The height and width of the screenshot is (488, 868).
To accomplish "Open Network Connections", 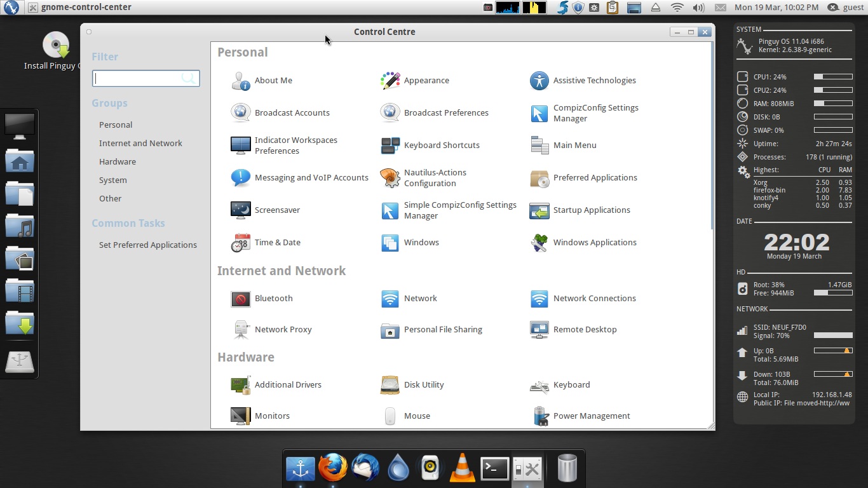I will [x=583, y=298].
